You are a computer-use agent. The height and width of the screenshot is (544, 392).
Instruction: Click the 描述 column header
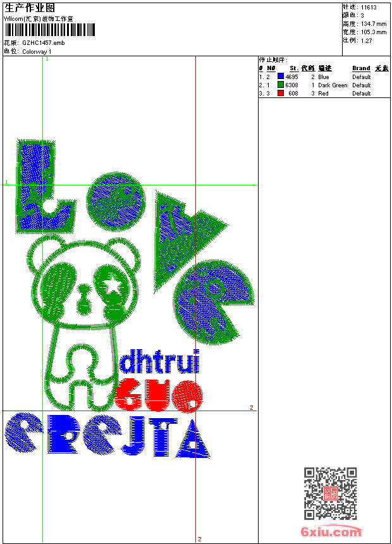point(325,68)
